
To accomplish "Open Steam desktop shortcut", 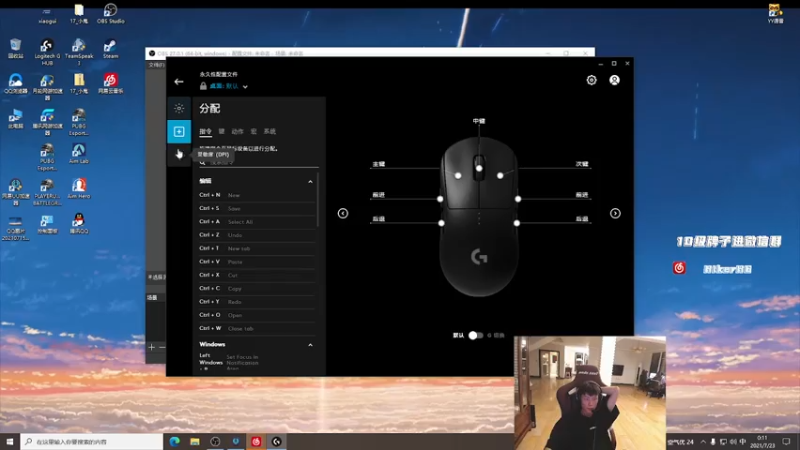I will point(110,49).
